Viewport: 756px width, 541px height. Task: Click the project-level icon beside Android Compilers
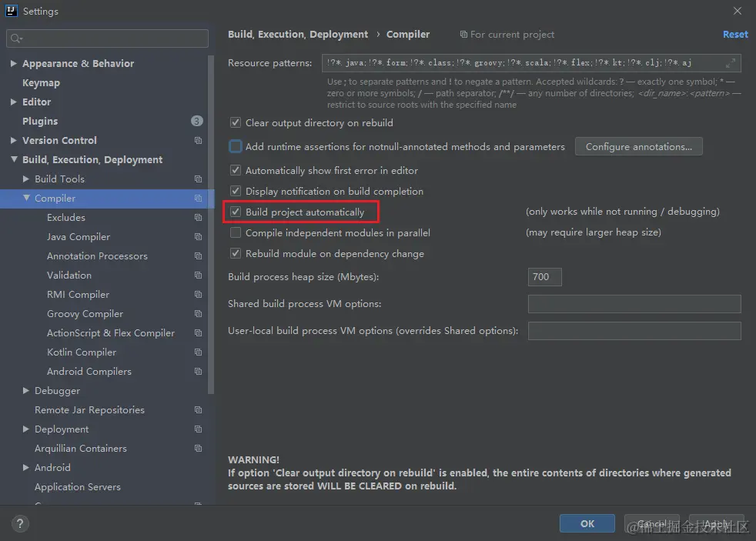198,372
